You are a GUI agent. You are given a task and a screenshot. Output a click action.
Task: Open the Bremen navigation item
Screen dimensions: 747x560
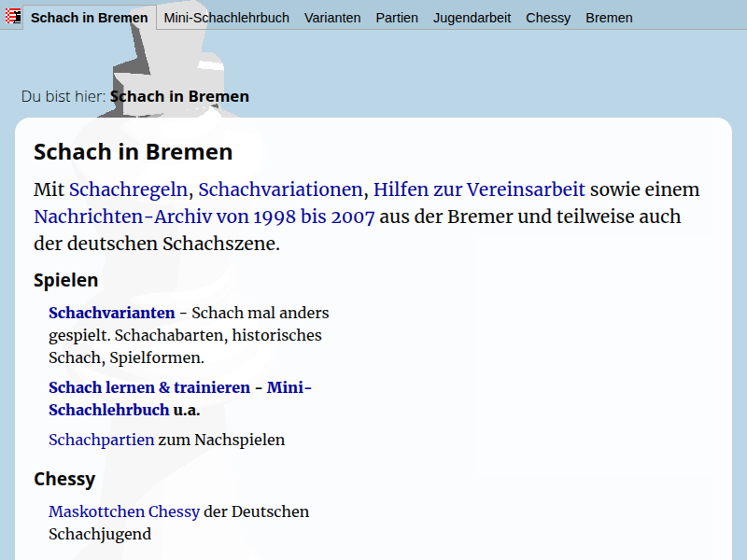tap(609, 18)
